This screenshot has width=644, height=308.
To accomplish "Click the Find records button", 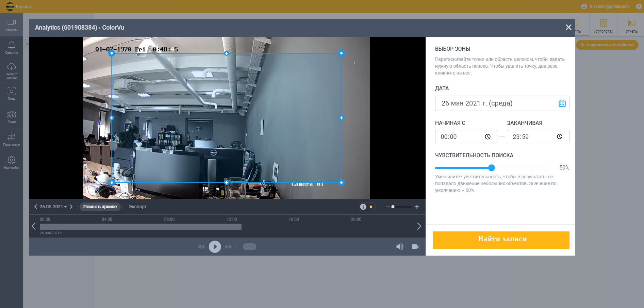I will pyautogui.click(x=501, y=240).
